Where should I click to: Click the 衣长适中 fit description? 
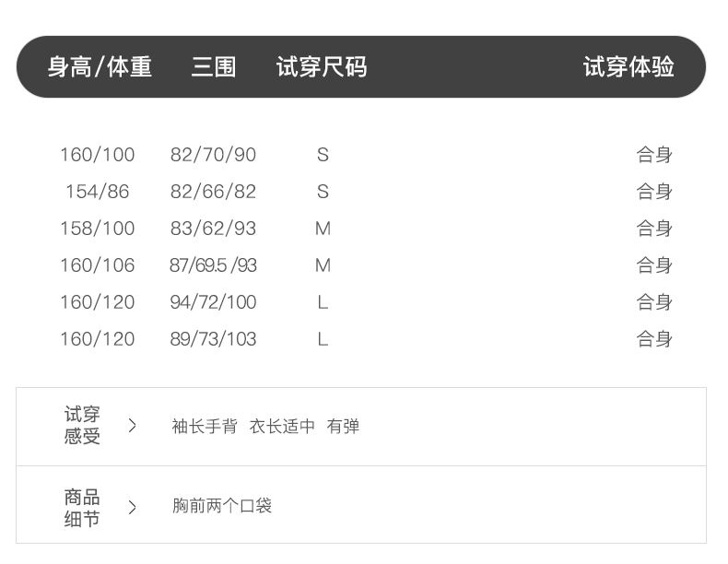tap(282, 427)
